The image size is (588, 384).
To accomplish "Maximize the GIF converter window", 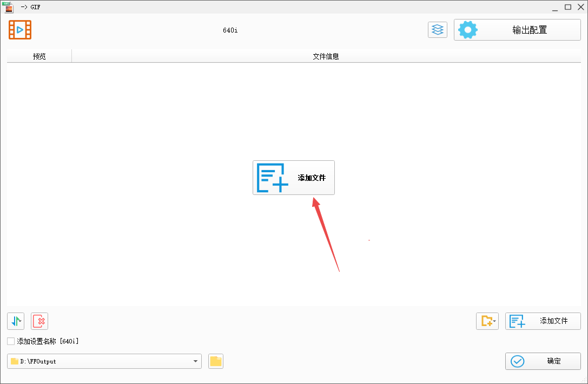I will [567, 7].
